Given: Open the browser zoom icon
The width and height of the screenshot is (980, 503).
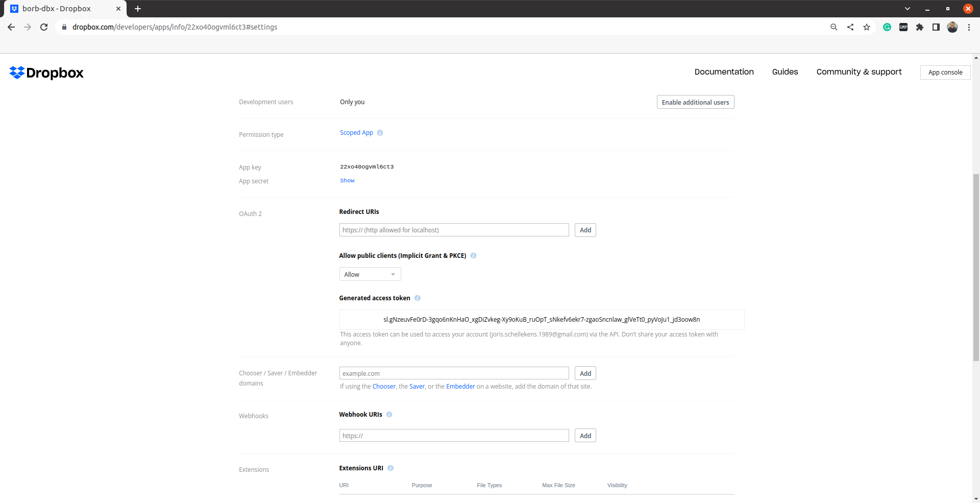Looking at the screenshot, I should [x=834, y=27].
